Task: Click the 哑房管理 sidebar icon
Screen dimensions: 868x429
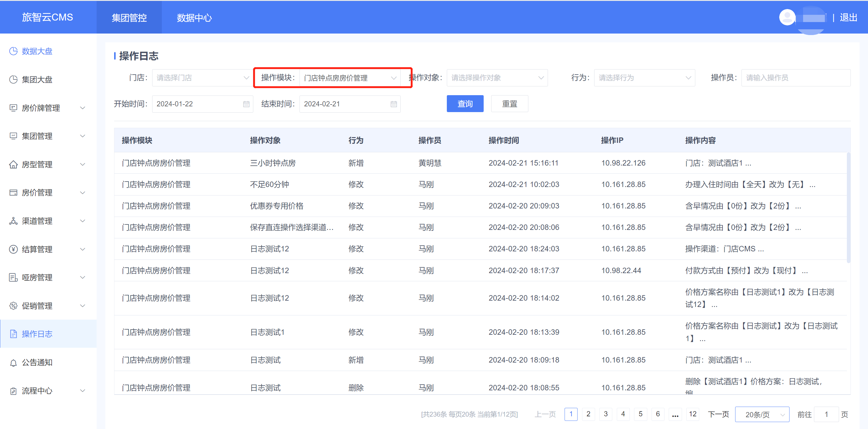Action: [13, 278]
